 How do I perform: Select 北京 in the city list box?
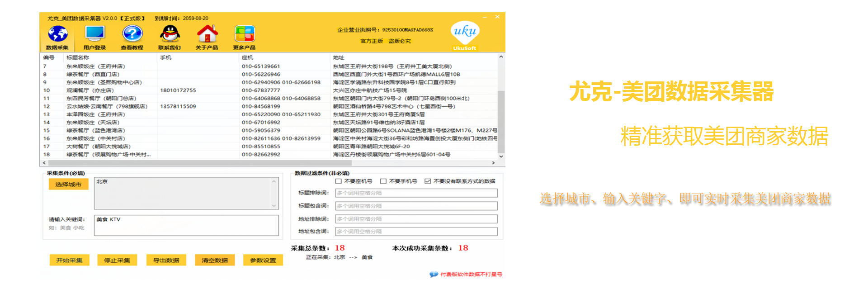point(102,181)
